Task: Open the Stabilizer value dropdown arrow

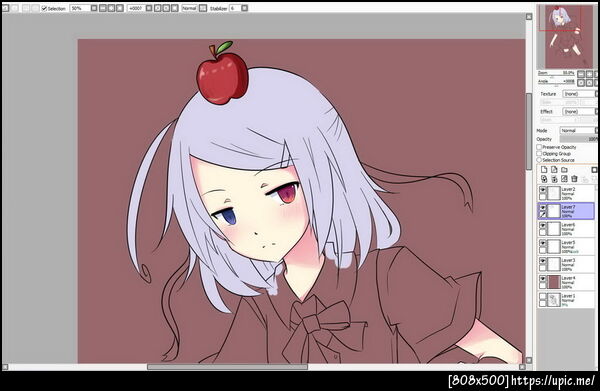Action: coord(245,8)
